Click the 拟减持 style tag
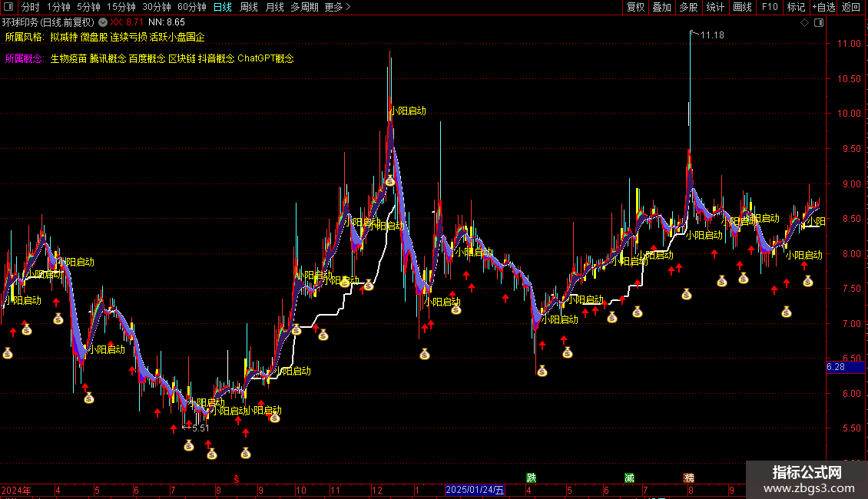The width and height of the screenshot is (868, 499). click(x=64, y=37)
